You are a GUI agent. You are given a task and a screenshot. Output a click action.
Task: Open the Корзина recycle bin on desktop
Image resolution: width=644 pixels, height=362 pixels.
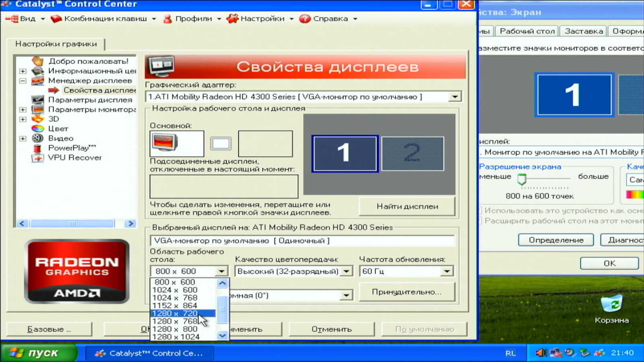click(611, 305)
